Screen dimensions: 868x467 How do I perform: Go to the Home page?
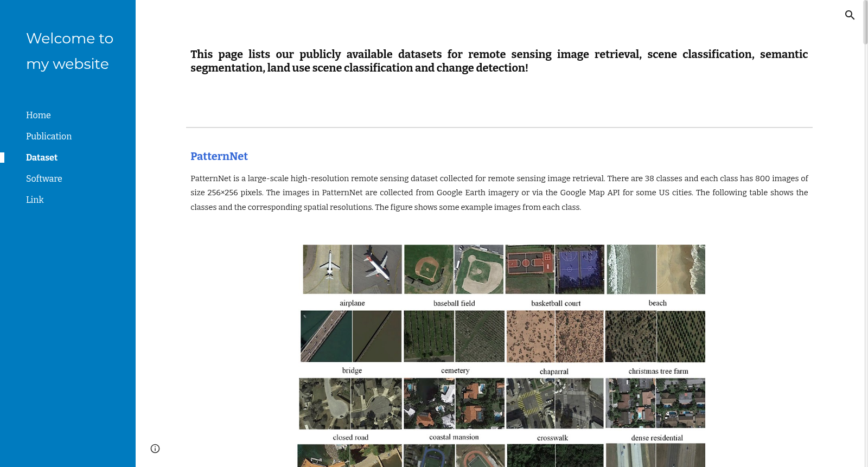(39, 115)
